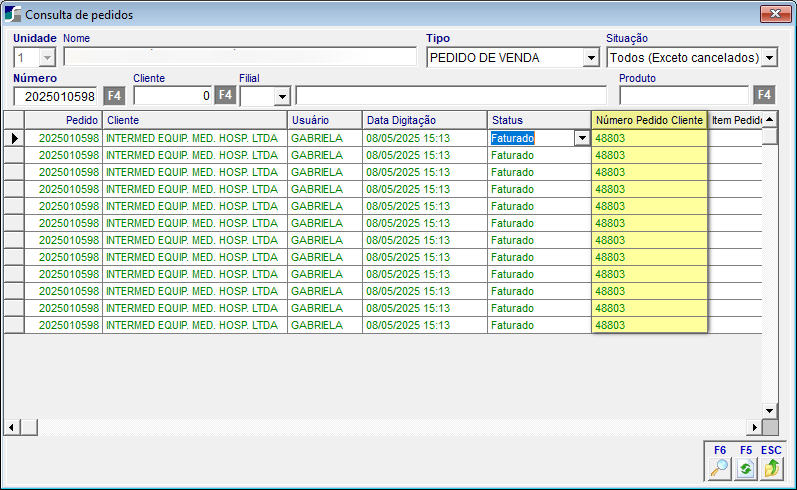The image size is (797, 490).
Task: Click the Cliente column header
Action: [194, 120]
